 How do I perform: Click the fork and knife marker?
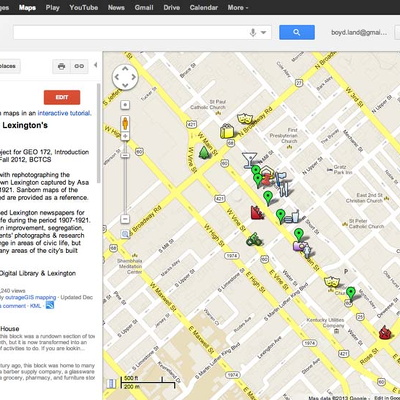tap(284, 189)
